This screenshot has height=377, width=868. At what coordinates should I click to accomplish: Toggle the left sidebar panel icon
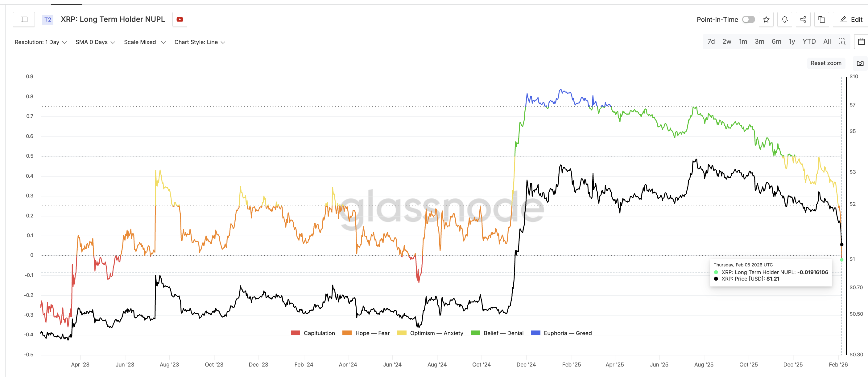[x=23, y=19]
